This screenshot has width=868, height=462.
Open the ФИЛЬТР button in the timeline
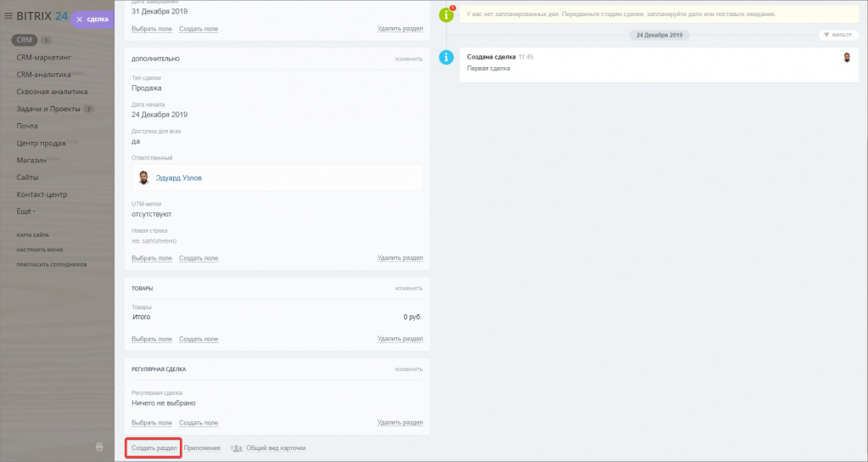(x=838, y=35)
